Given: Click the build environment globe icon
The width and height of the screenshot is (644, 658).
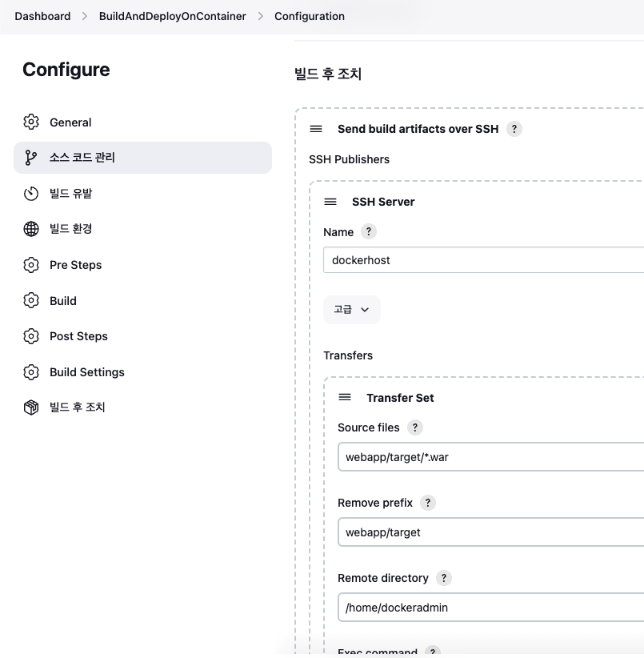Looking at the screenshot, I should 31,229.
